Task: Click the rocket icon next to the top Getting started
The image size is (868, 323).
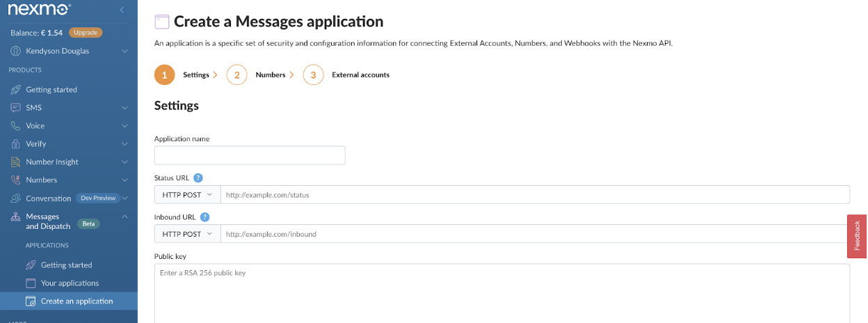Action: [x=15, y=90]
